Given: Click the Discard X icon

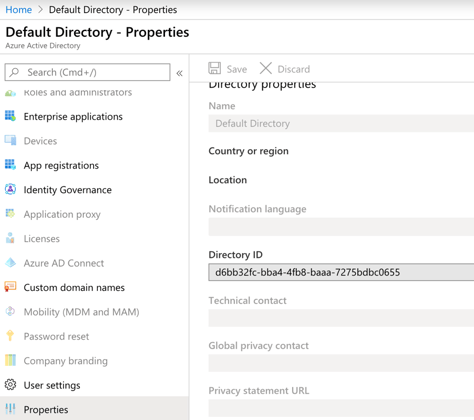Looking at the screenshot, I should 266,68.
